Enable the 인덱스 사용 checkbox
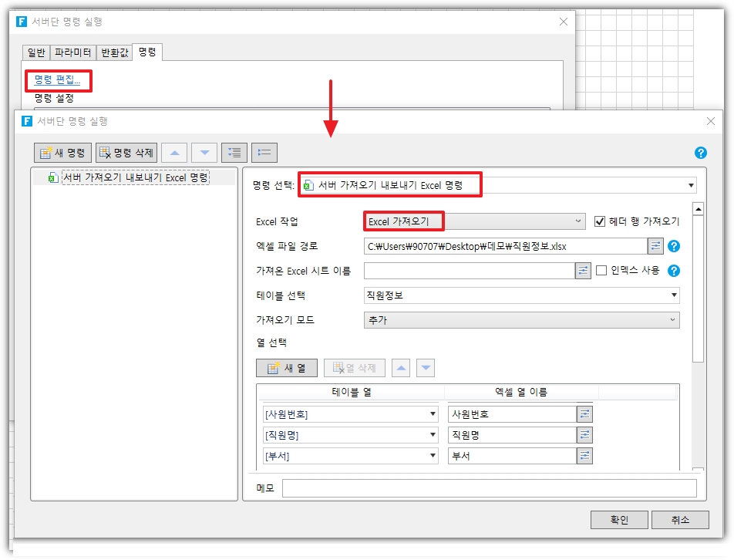The height and width of the screenshot is (560, 734). pos(601,270)
